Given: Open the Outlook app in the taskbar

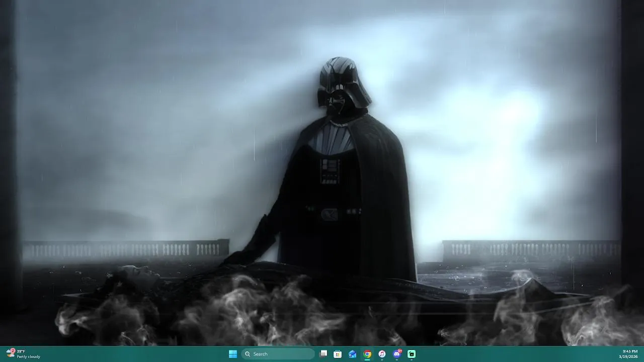Looking at the screenshot, I should pyautogui.click(x=353, y=354).
